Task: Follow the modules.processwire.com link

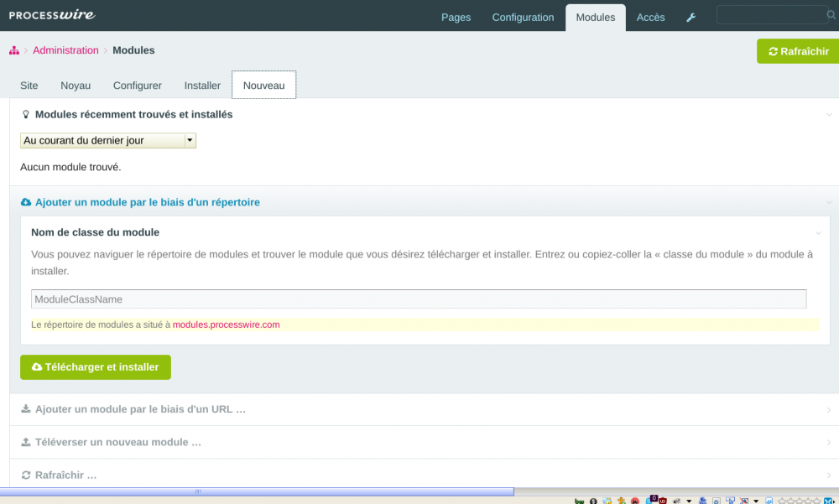Action: pos(226,325)
